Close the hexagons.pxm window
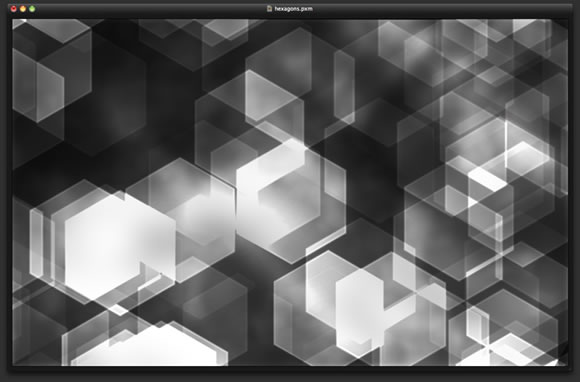This screenshot has height=382, width=580. [14, 9]
